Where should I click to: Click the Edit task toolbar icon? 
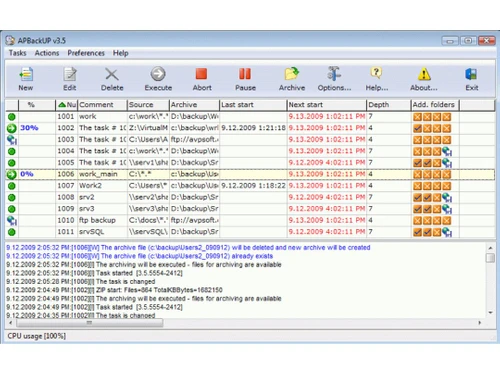(70, 74)
